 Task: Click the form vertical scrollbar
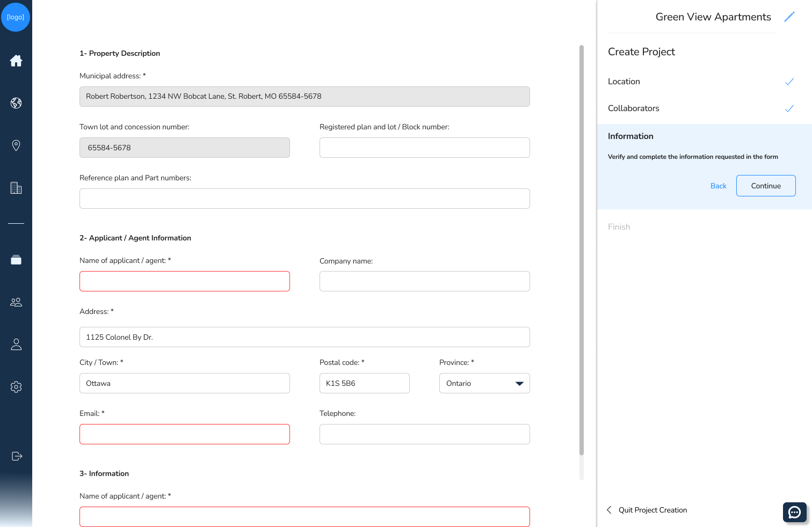coord(582,250)
